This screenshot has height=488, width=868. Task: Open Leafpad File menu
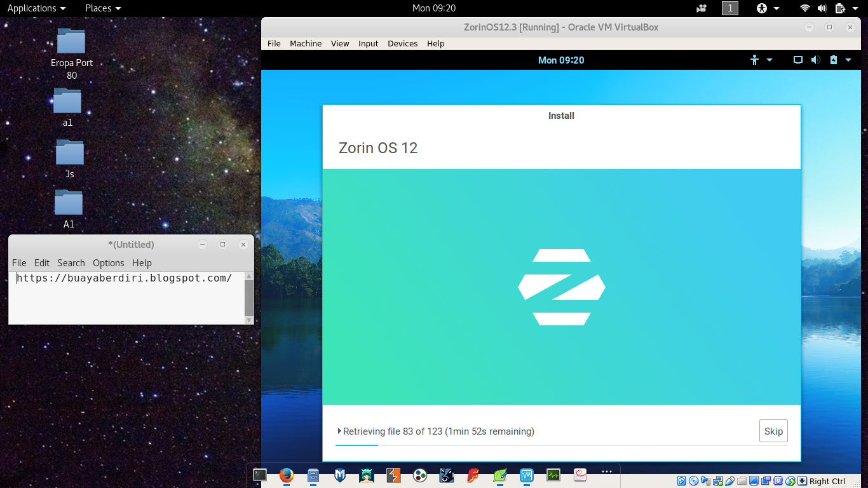19,262
